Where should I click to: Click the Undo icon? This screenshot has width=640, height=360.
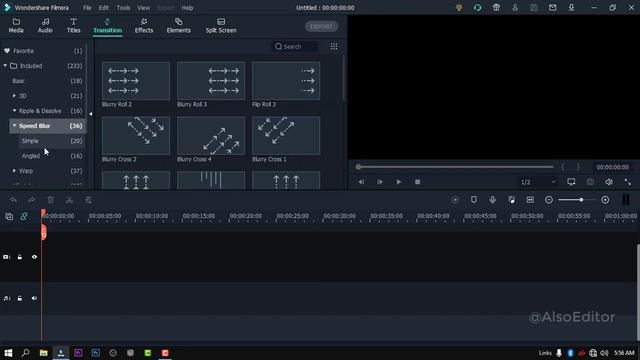(13, 200)
